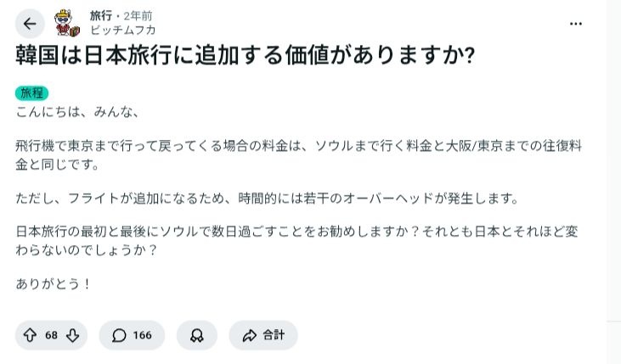Click the speech bubble comment icon

120,335
